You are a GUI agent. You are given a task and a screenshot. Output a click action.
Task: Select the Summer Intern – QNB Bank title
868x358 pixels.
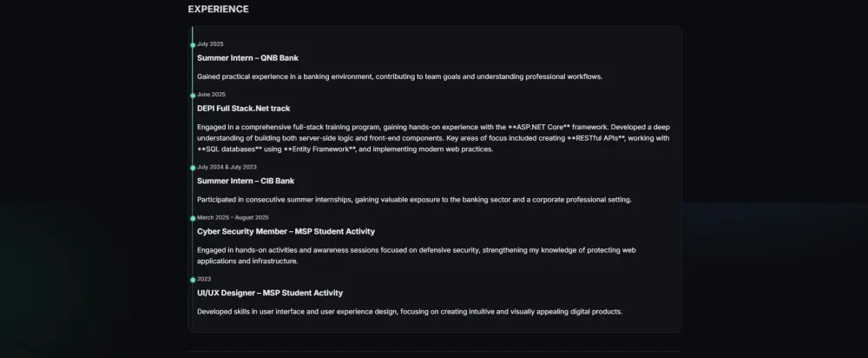(247, 58)
